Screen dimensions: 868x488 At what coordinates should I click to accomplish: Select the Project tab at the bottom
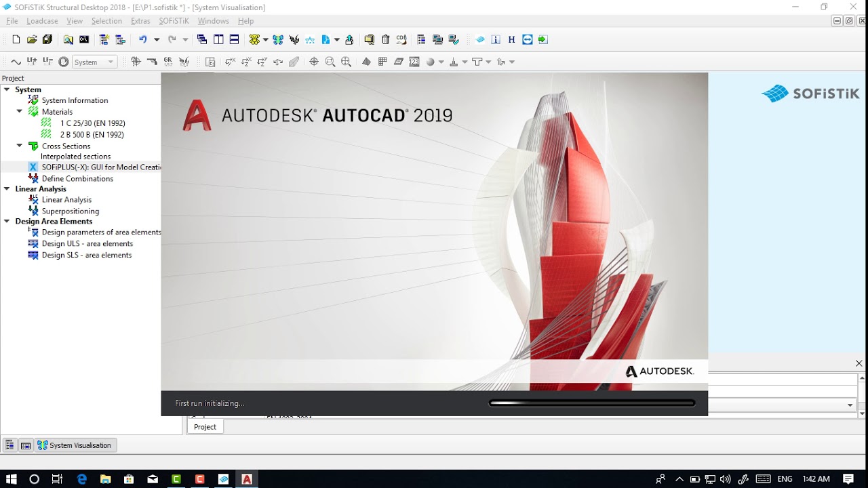click(x=205, y=427)
